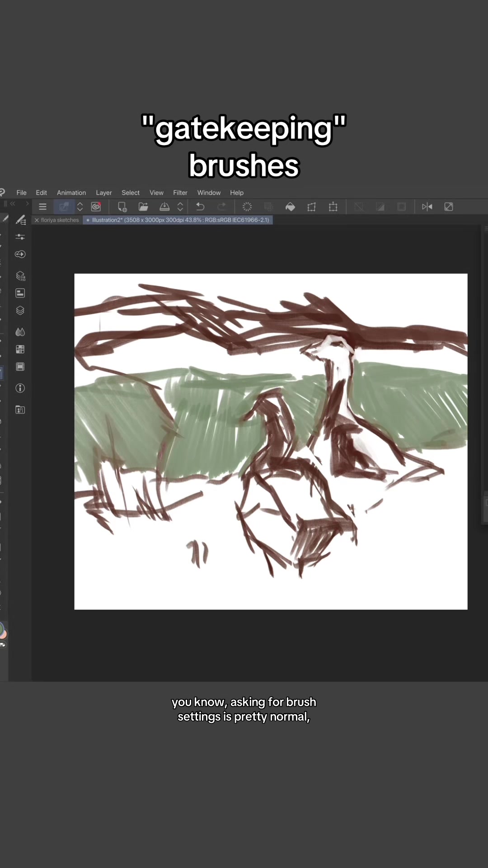Click the Invert selected area icon
This screenshot has height=868, width=488.
click(380, 207)
